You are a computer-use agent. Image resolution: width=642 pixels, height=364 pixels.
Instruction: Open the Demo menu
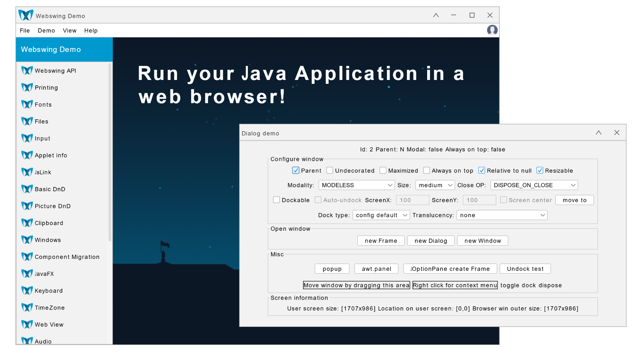(46, 31)
